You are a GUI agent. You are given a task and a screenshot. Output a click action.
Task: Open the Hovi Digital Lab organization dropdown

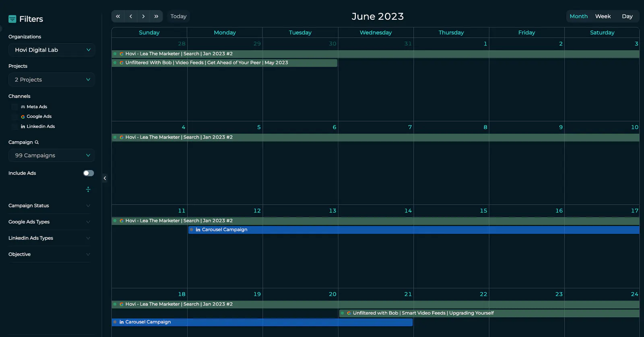click(x=52, y=50)
